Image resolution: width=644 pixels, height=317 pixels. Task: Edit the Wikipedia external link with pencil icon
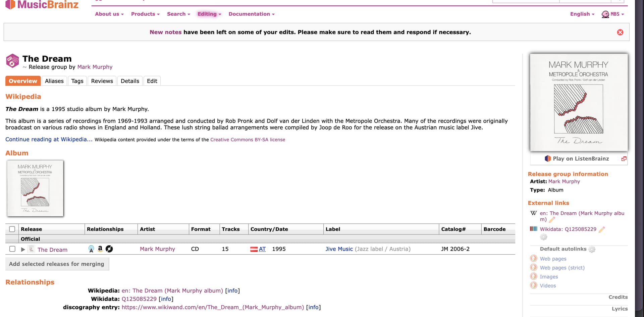point(552,220)
